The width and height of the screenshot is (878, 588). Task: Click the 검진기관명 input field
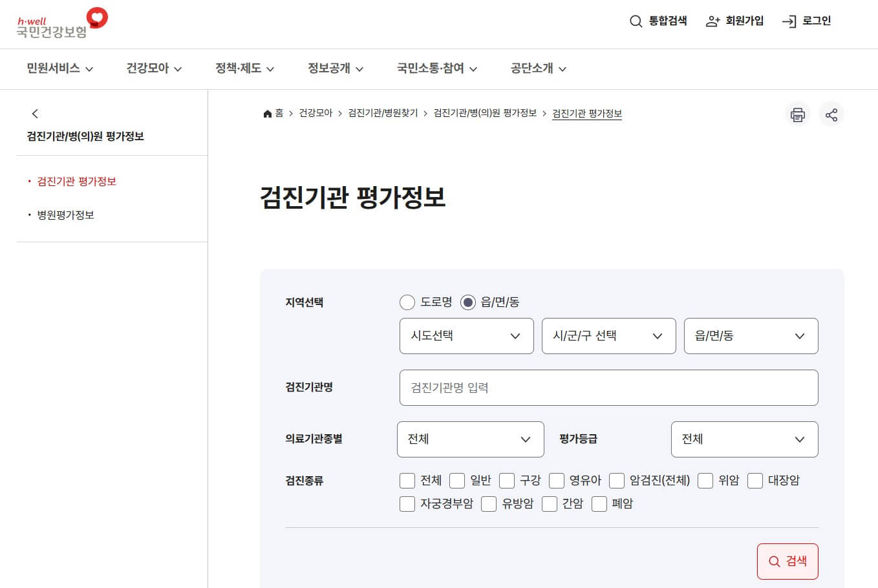pyautogui.click(x=608, y=388)
